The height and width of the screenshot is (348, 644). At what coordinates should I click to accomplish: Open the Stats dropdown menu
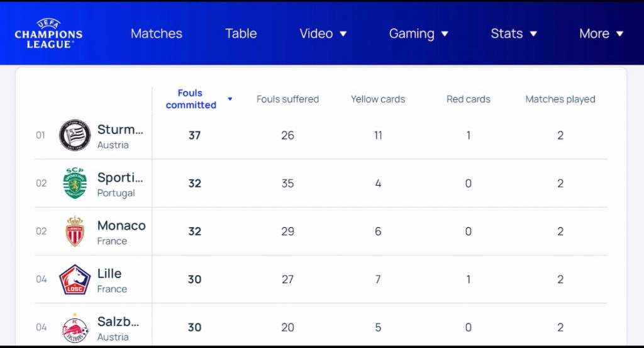(x=514, y=34)
